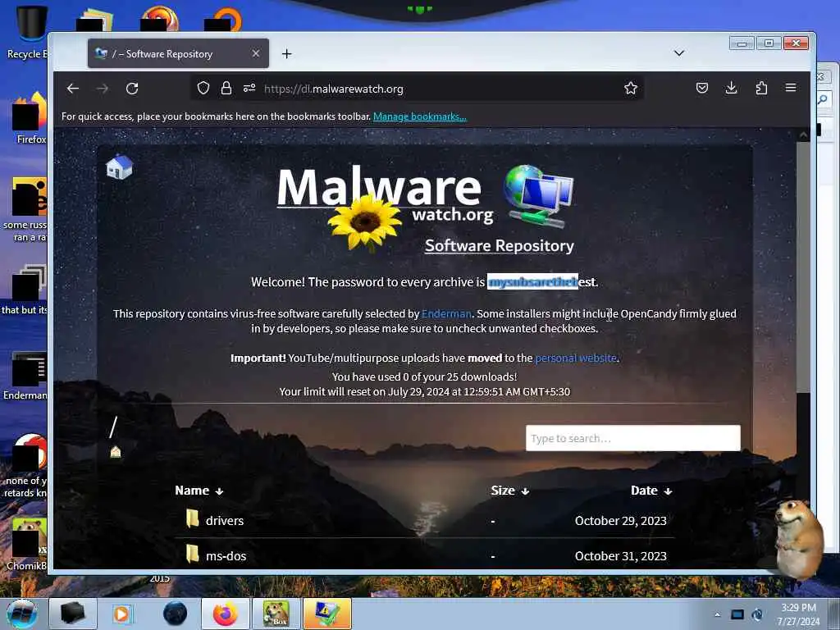Close the Software Repository tab
The width and height of the screenshot is (840, 630).
coord(256,53)
